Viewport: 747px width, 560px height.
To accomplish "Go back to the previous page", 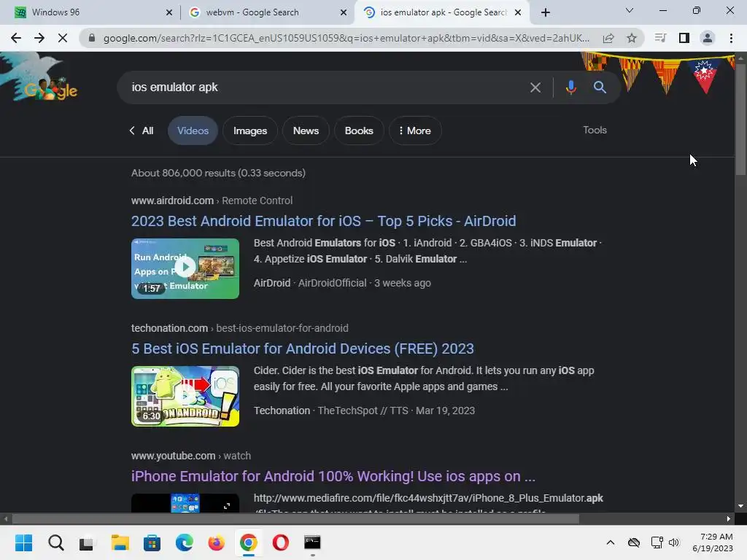I will tap(16, 38).
